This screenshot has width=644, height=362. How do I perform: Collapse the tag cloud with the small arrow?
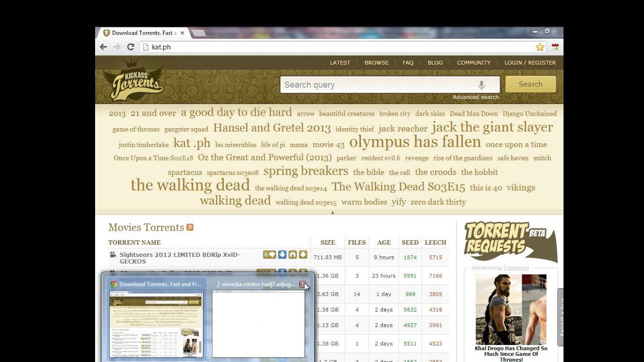click(x=332, y=213)
